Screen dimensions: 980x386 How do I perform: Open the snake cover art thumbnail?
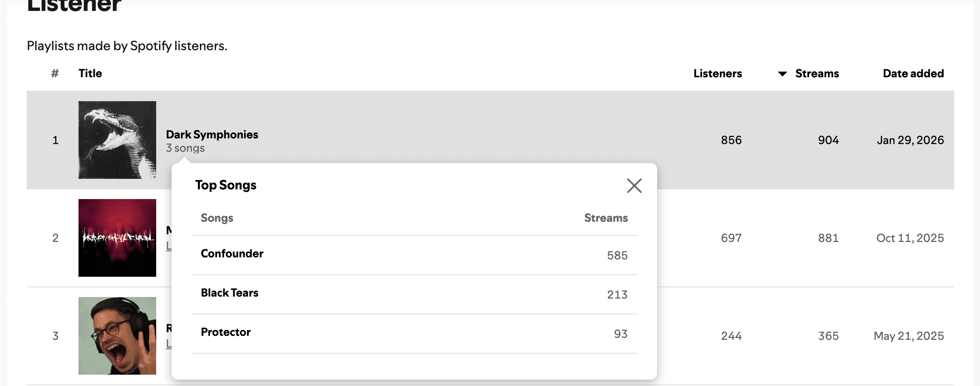tap(117, 140)
